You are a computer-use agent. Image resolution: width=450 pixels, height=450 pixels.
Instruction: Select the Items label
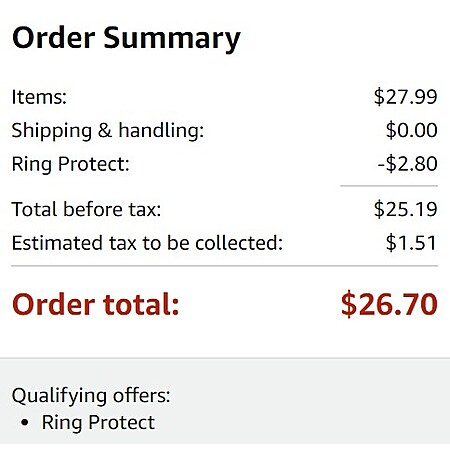point(39,97)
